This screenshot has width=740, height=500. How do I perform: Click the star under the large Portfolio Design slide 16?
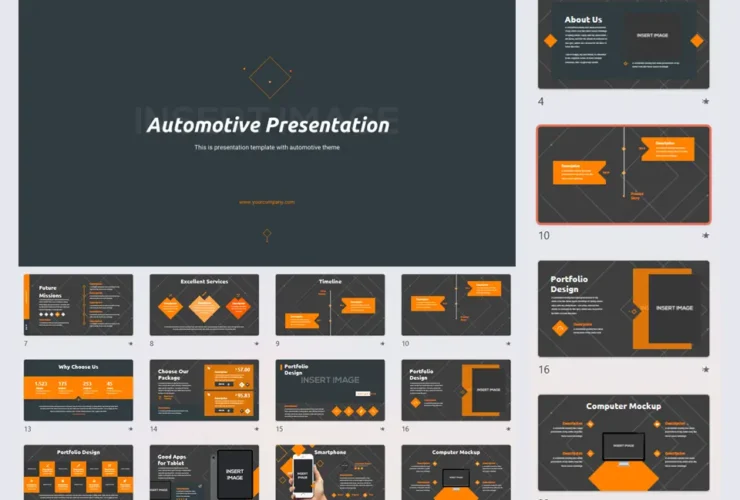click(706, 369)
